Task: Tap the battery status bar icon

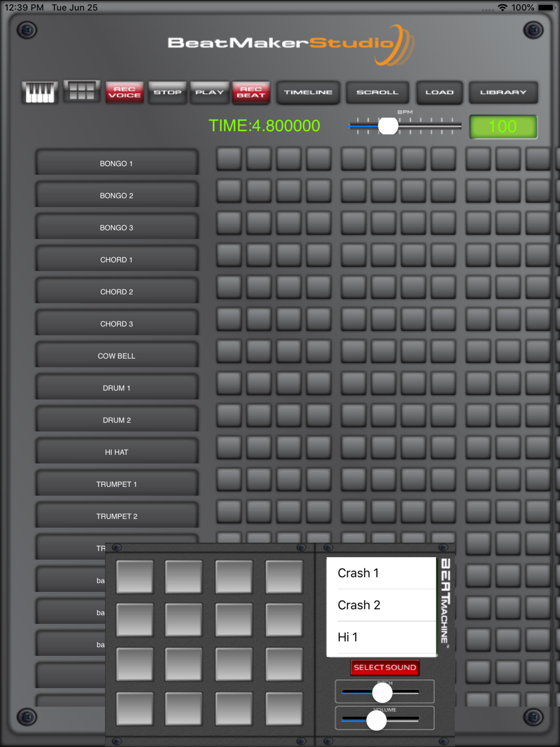Action: point(547,7)
